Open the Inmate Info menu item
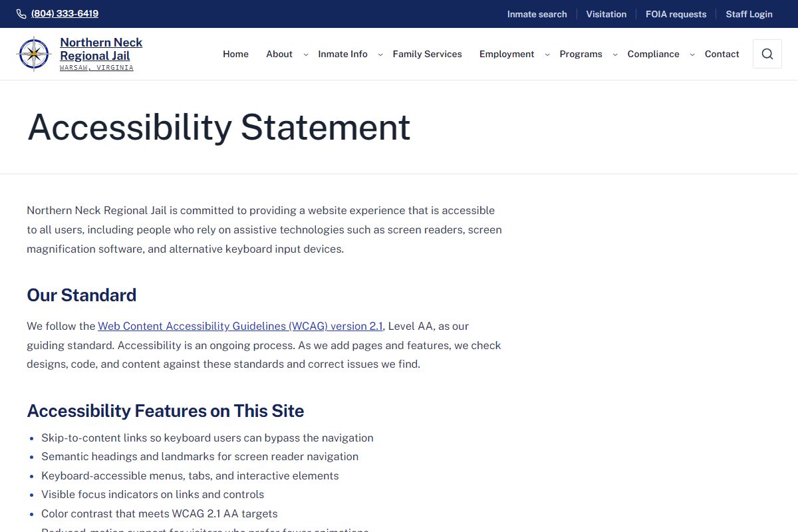 tap(342, 54)
